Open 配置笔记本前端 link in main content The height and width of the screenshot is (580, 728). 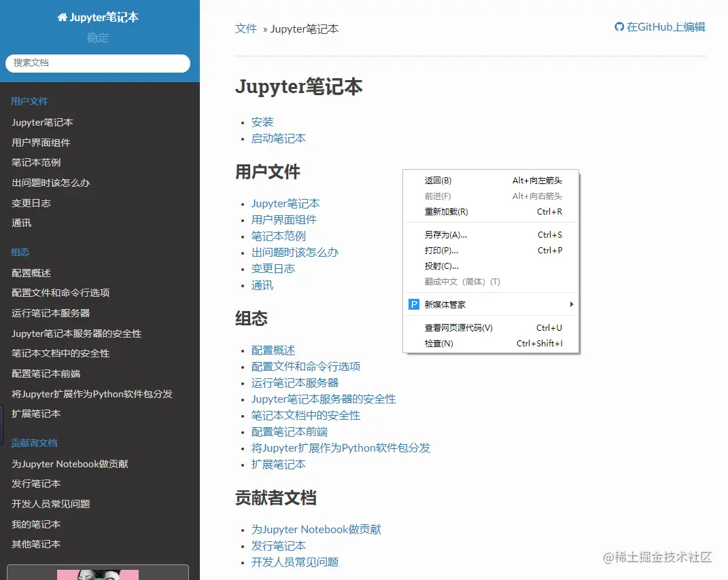click(x=290, y=432)
